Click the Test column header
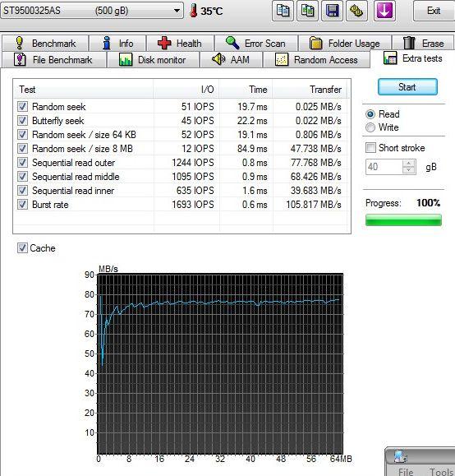 pos(84,90)
